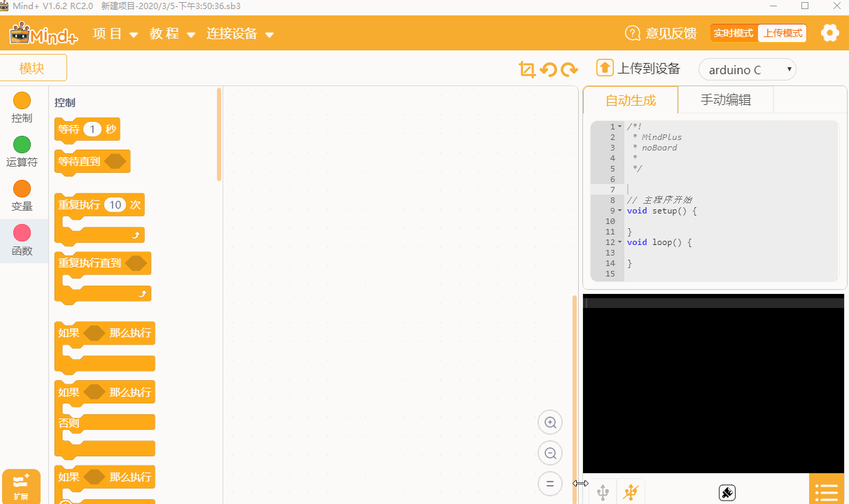This screenshot has height=504, width=849.
Task: Open the 扩展 extensions button
Action: click(x=21, y=486)
